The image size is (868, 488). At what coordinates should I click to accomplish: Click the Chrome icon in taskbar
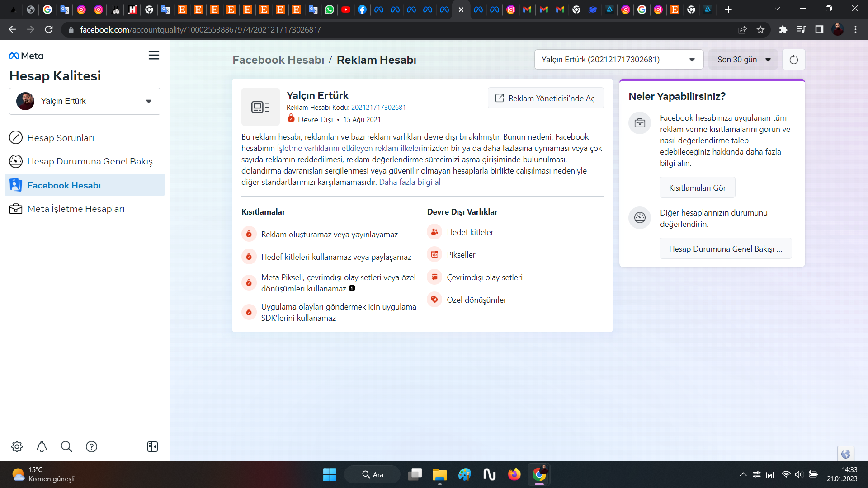point(539,474)
